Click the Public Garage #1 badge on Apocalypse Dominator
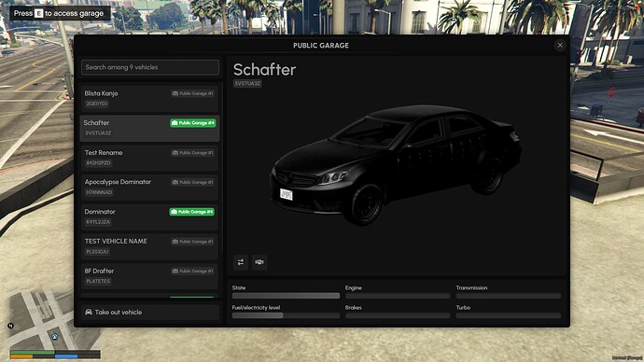644x362 pixels. point(193,182)
